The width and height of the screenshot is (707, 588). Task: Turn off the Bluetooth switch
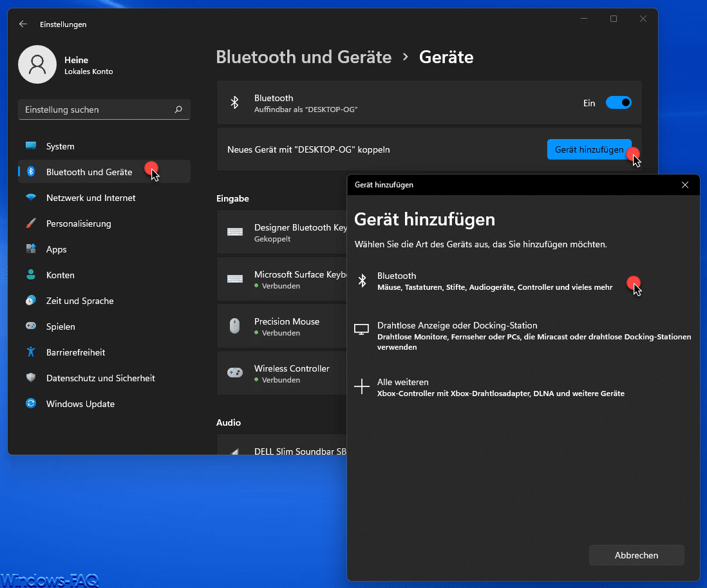point(619,103)
